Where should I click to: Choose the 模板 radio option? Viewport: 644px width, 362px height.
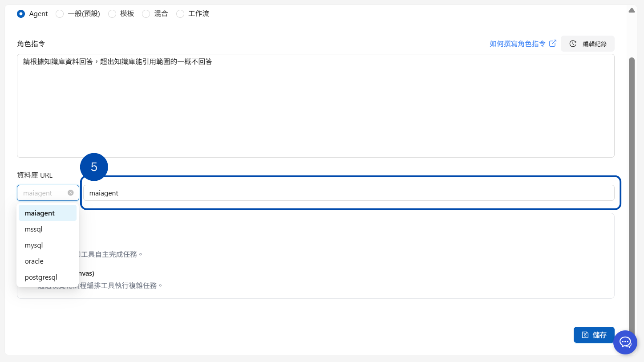pos(112,14)
